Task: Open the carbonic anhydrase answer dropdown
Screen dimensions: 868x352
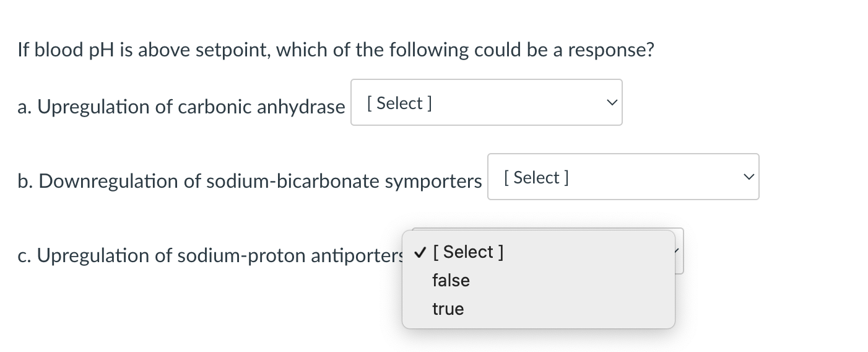Action: 486,102
